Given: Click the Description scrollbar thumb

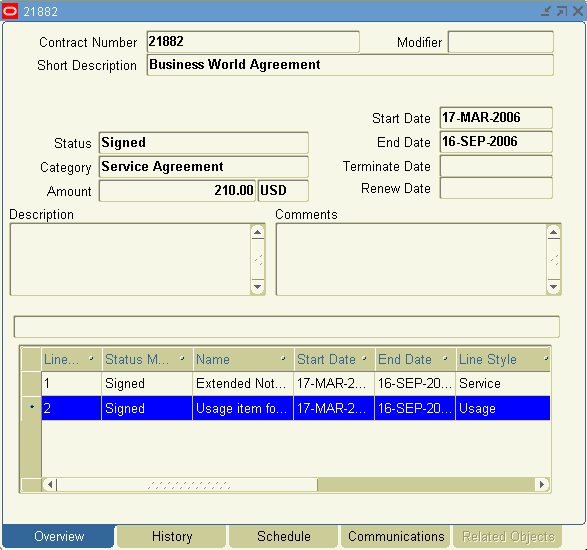Looking at the screenshot, I should click(x=257, y=259).
